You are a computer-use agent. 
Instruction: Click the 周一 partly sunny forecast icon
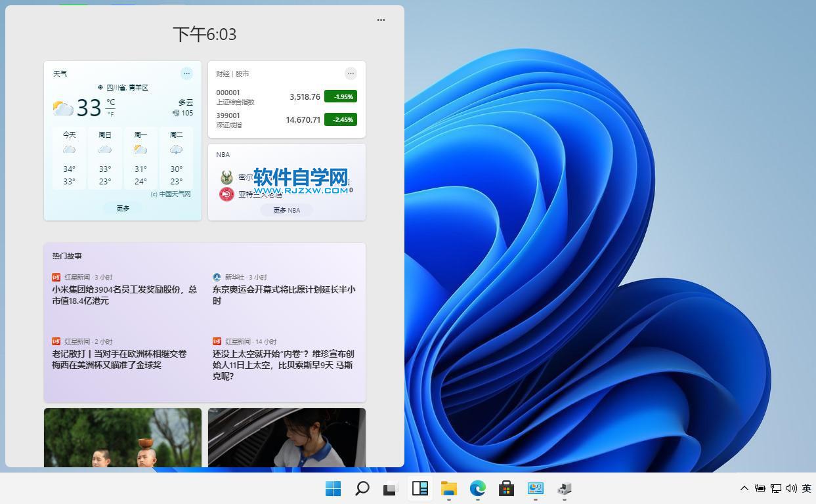click(x=140, y=150)
